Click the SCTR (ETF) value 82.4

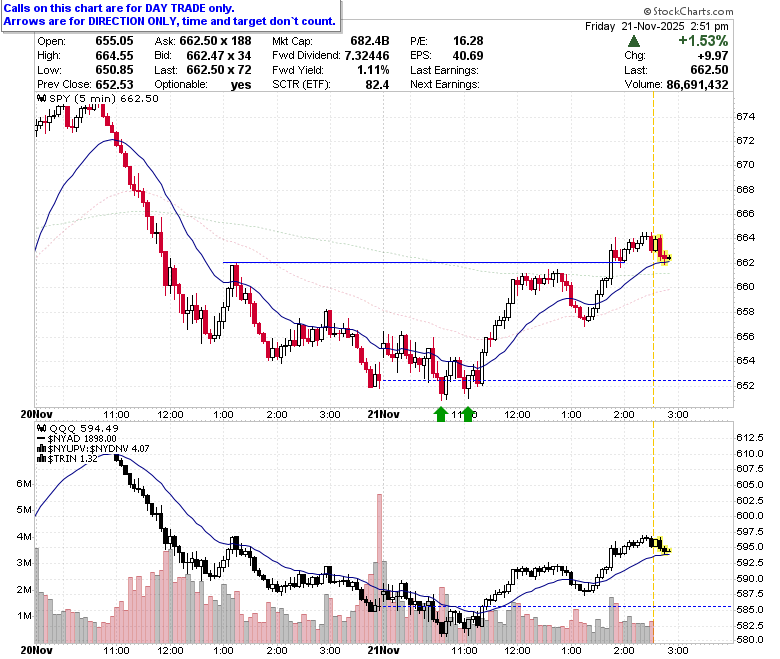click(377, 84)
